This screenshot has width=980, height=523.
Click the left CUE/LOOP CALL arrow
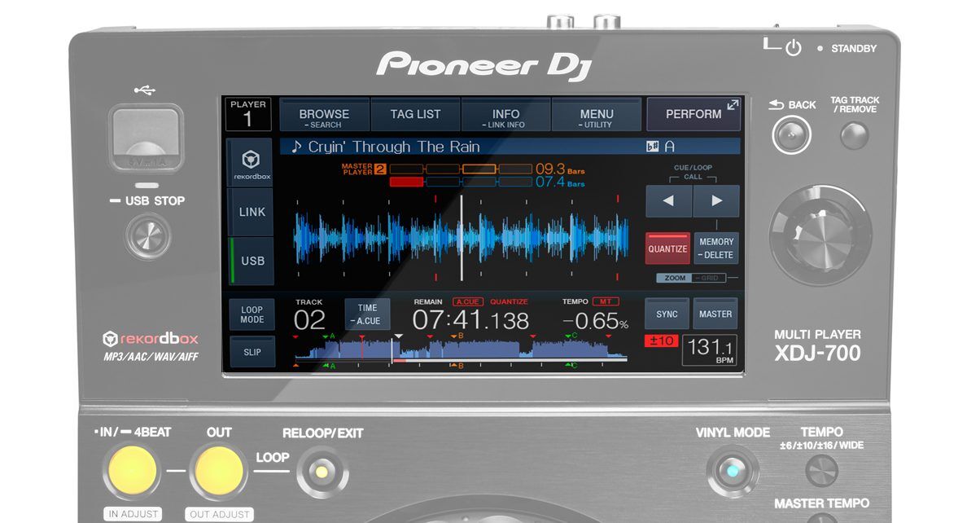click(x=667, y=201)
